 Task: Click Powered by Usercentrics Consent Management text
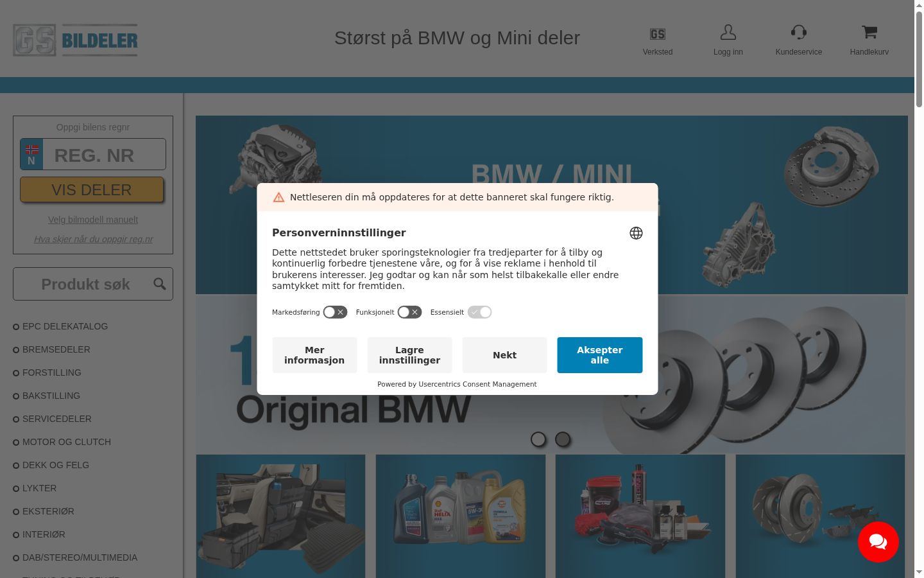coord(457,384)
